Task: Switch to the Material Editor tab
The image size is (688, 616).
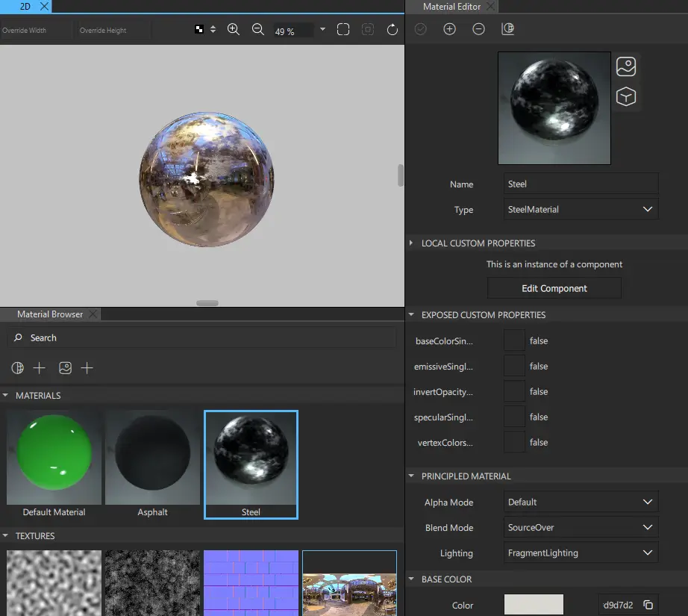Action: point(453,7)
